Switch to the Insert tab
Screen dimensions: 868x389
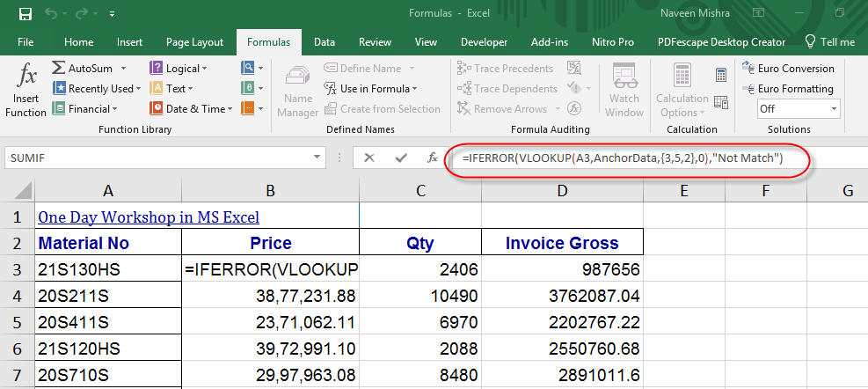129,42
